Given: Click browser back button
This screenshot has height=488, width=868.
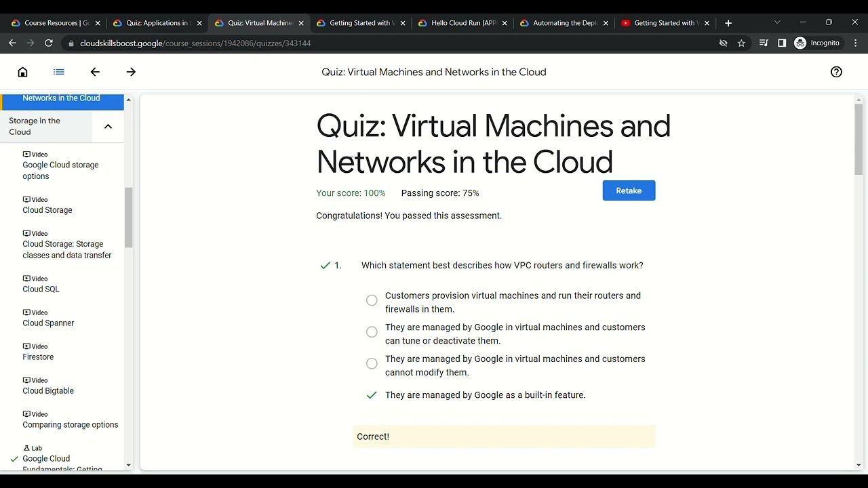Looking at the screenshot, I should (x=12, y=43).
